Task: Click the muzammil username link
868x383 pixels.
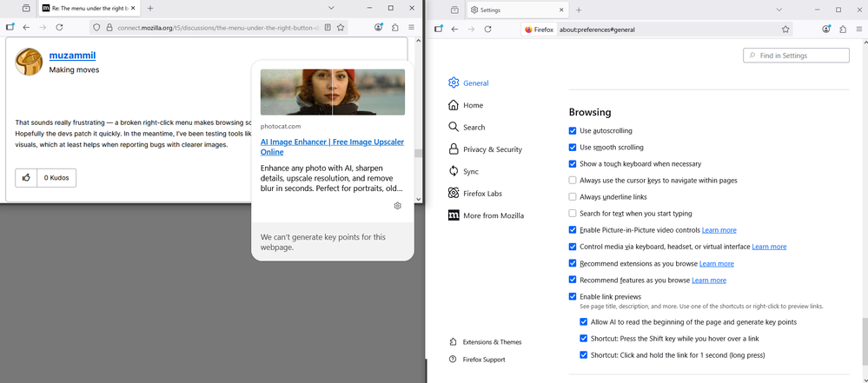Action: pyautogui.click(x=72, y=55)
